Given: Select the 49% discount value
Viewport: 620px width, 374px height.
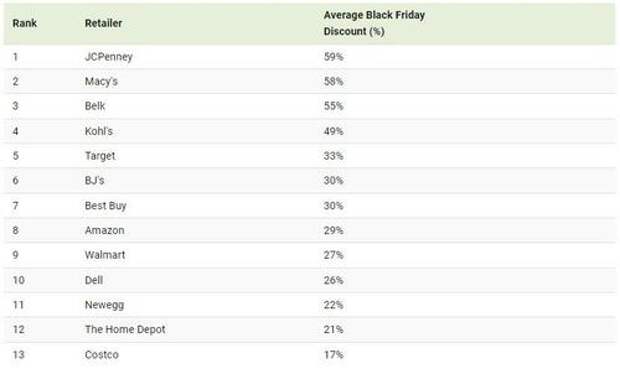Looking at the screenshot, I should pyautogui.click(x=333, y=131).
